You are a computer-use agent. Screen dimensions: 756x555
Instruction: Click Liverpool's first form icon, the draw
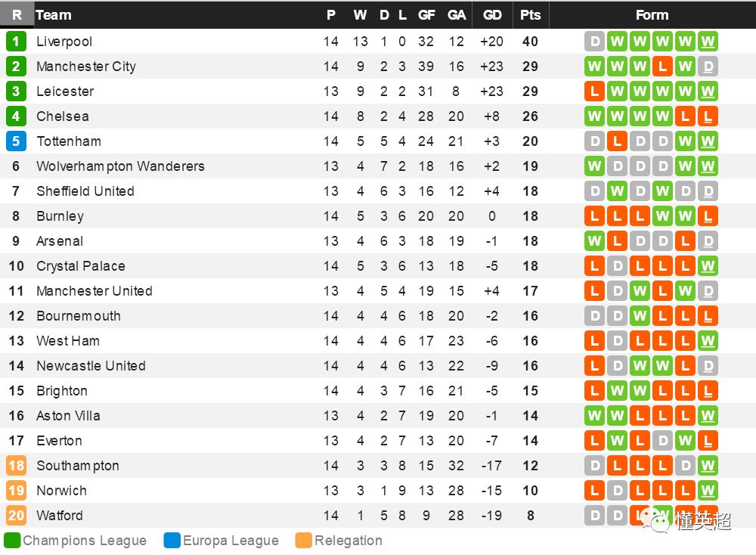point(594,42)
